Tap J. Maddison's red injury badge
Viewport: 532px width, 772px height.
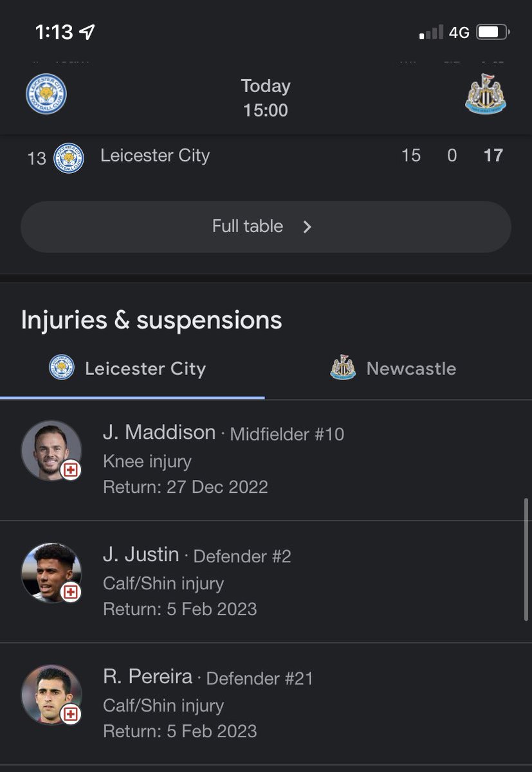71,470
